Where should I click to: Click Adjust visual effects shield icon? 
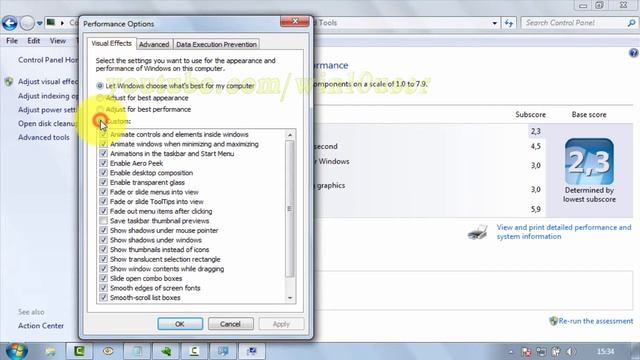9,82
